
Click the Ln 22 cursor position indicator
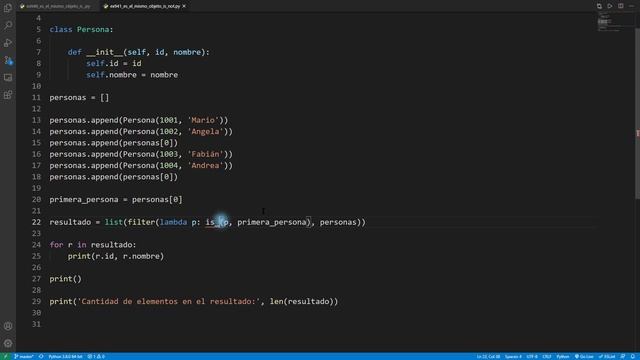[x=489, y=357]
